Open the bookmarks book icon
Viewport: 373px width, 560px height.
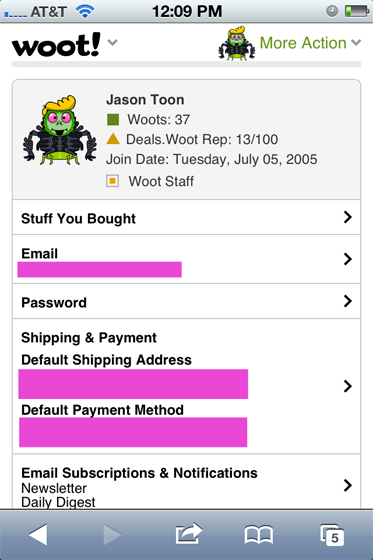pyautogui.click(x=259, y=535)
